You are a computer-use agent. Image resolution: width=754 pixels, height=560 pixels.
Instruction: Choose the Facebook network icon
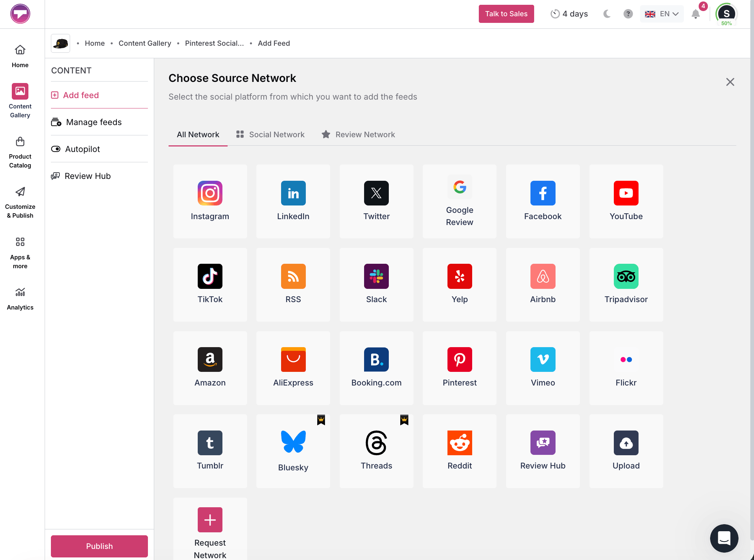(543, 201)
